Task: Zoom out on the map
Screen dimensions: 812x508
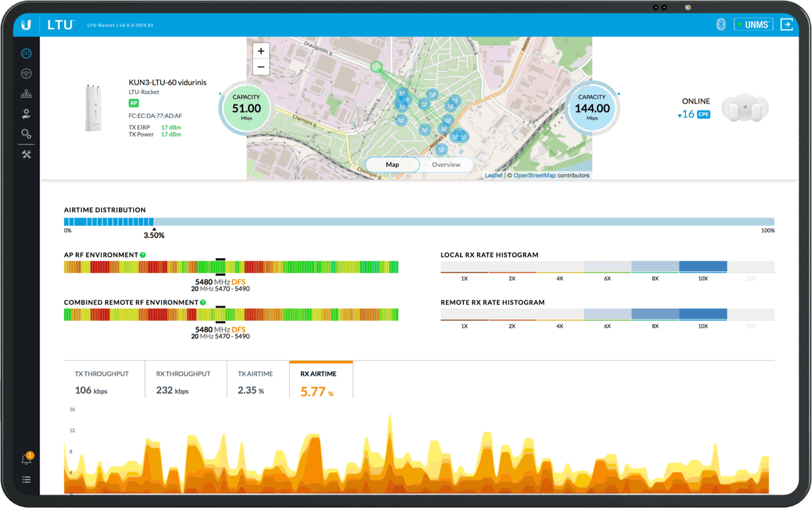Action: coord(261,67)
